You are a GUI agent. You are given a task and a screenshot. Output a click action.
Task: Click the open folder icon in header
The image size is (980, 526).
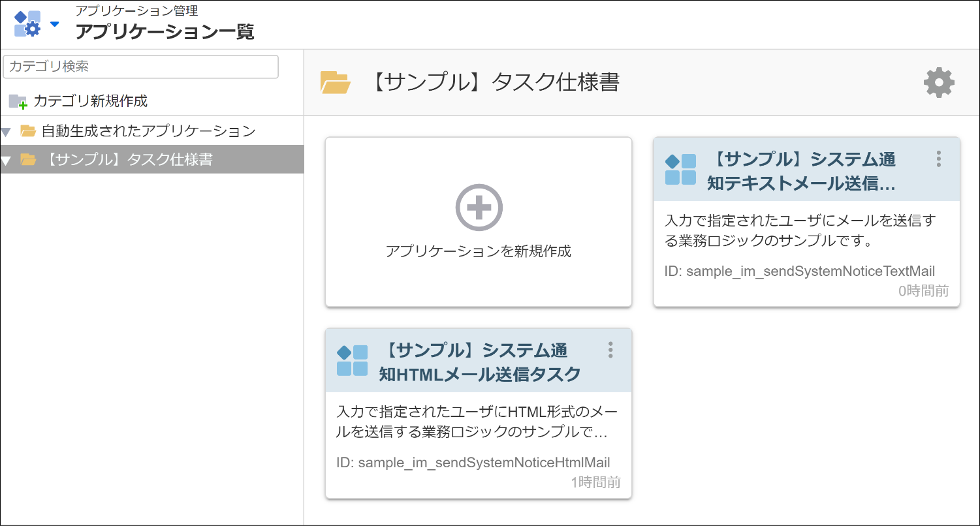[336, 82]
